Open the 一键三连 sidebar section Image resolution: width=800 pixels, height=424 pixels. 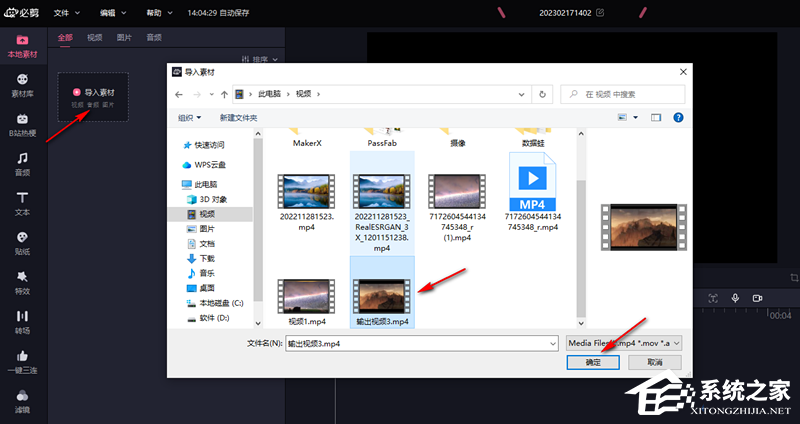click(x=22, y=362)
